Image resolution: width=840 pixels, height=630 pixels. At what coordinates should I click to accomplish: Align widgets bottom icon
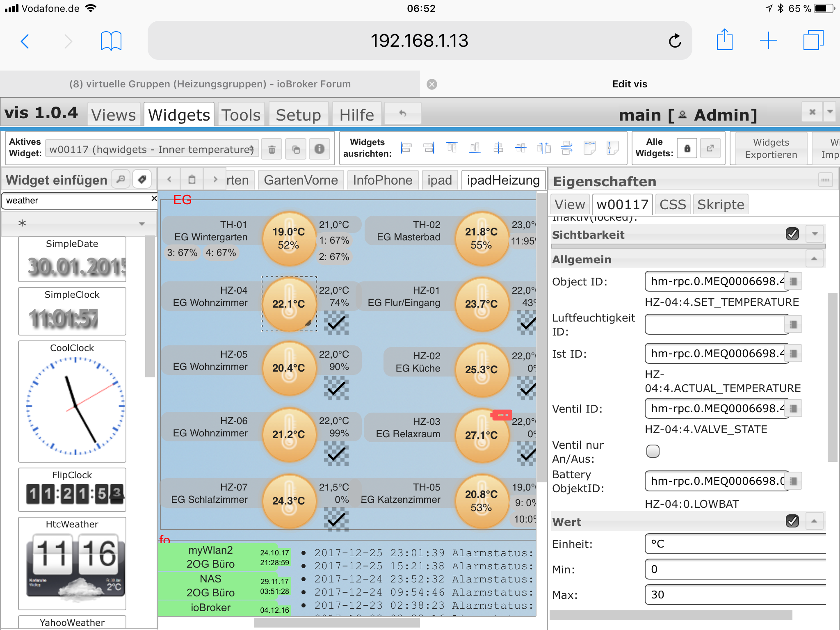click(475, 148)
